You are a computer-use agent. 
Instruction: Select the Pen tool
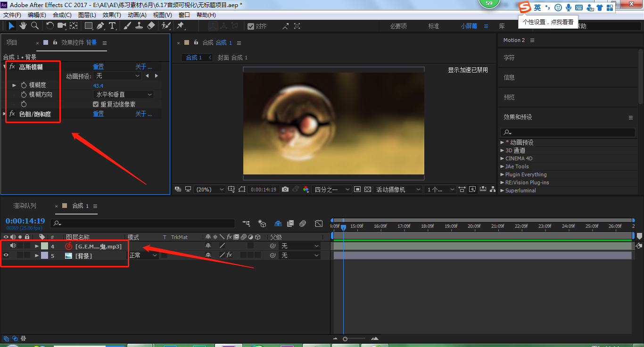click(100, 26)
